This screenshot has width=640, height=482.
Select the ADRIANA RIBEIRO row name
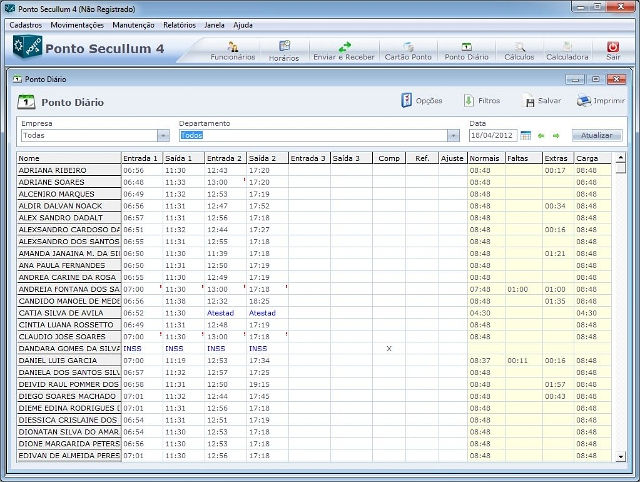tap(69, 170)
